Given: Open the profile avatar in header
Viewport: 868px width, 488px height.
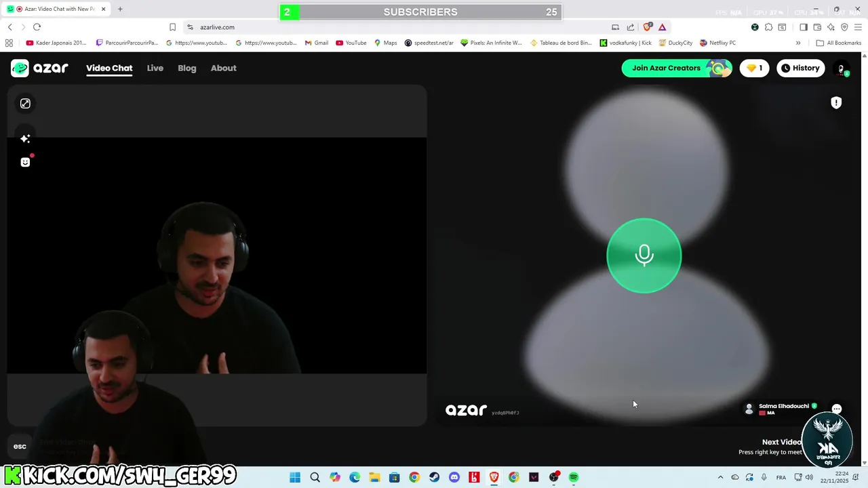Looking at the screenshot, I should click(x=841, y=68).
